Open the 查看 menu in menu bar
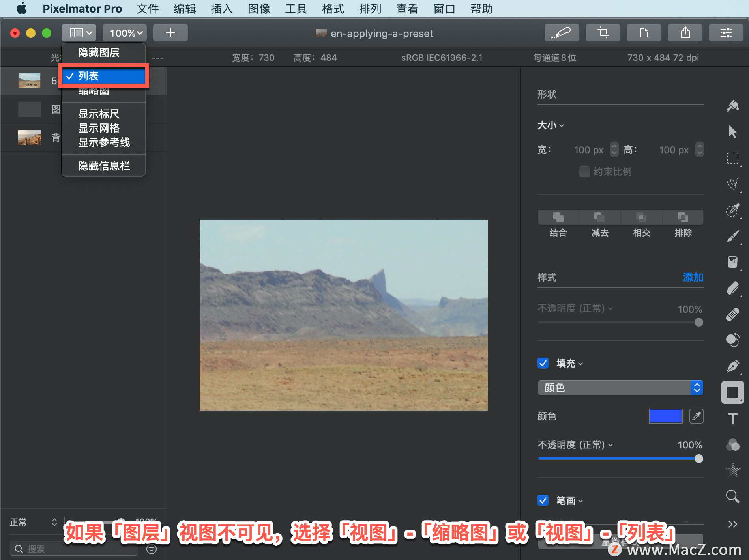 [x=407, y=9]
